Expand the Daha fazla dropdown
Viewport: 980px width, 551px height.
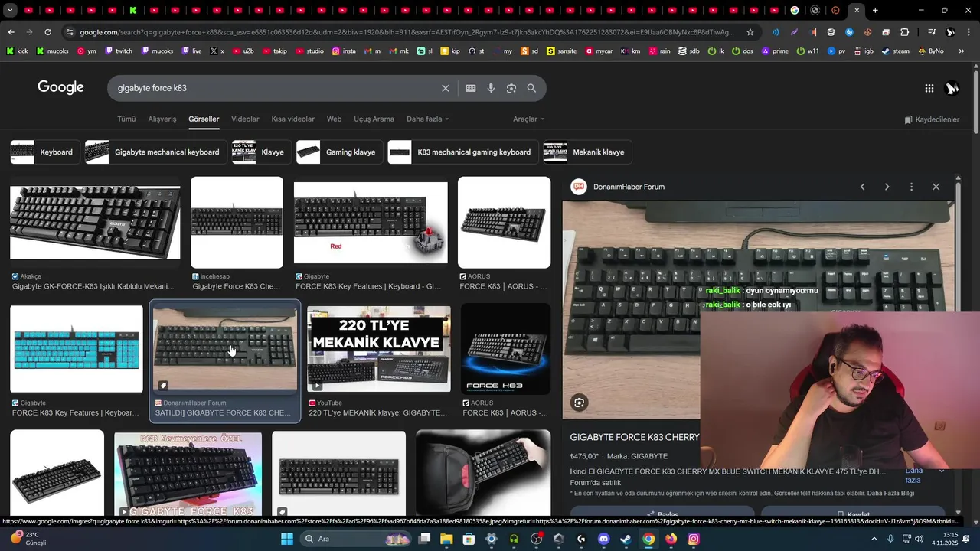pos(428,119)
